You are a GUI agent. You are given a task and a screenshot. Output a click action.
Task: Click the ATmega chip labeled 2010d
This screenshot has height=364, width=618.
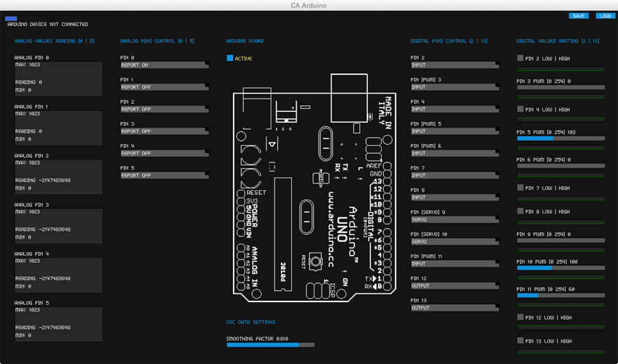pyautogui.click(x=283, y=234)
